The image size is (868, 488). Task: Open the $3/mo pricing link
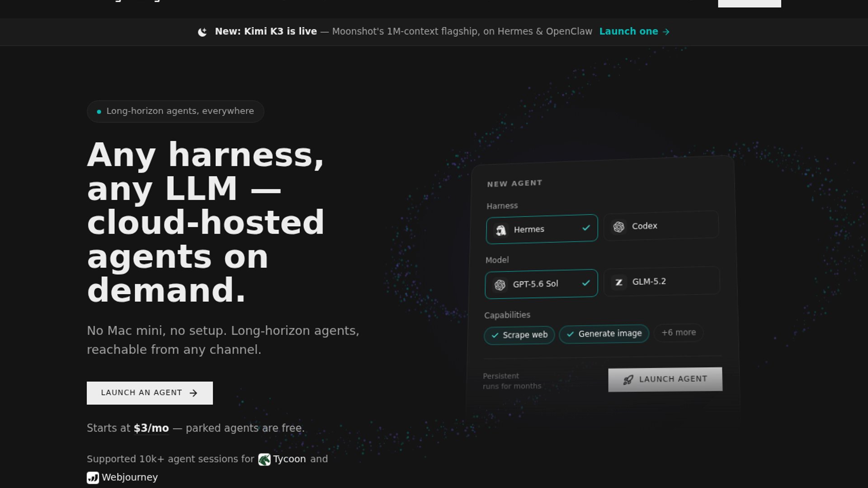pos(151,428)
